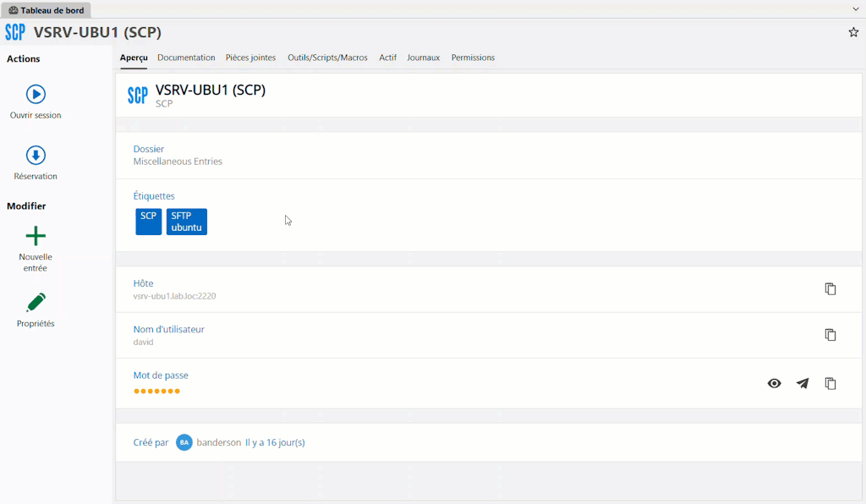Open the Permissions tab
The height and width of the screenshot is (504, 866).
(473, 58)
